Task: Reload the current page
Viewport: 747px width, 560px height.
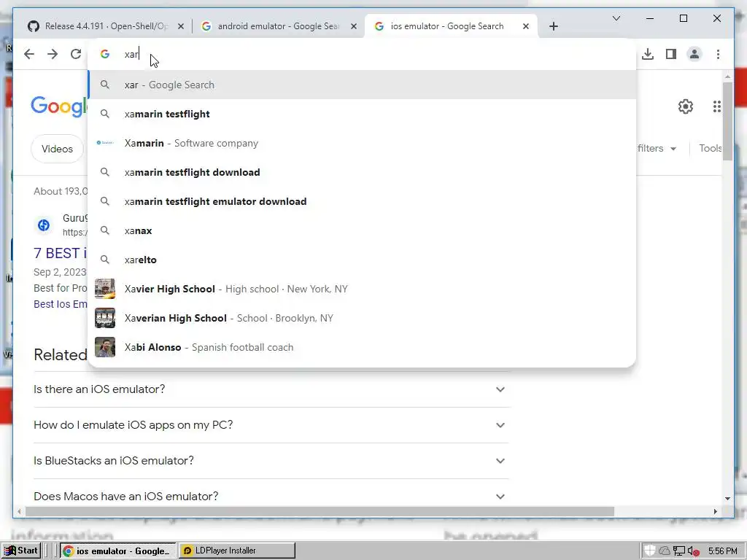Action: coord(76,54)
